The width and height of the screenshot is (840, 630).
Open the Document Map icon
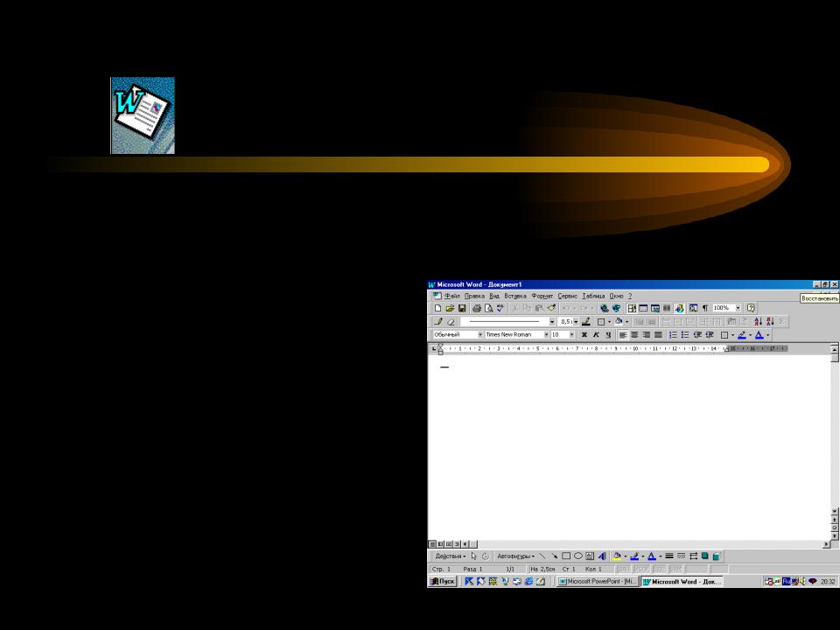pyautogui.click(x=693, y=308)
